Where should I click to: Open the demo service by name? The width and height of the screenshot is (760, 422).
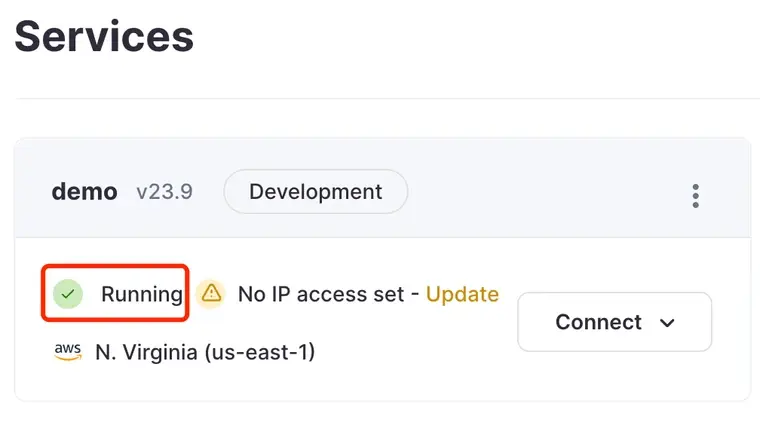(84, 192)
